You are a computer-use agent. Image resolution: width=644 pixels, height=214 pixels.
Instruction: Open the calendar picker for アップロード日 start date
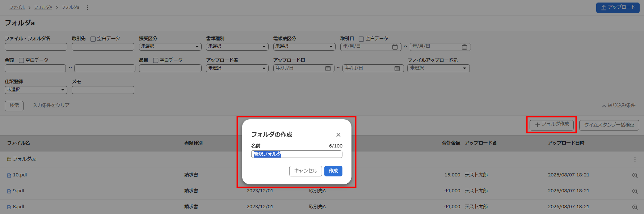pyautogui.click(x=328, y=68)
